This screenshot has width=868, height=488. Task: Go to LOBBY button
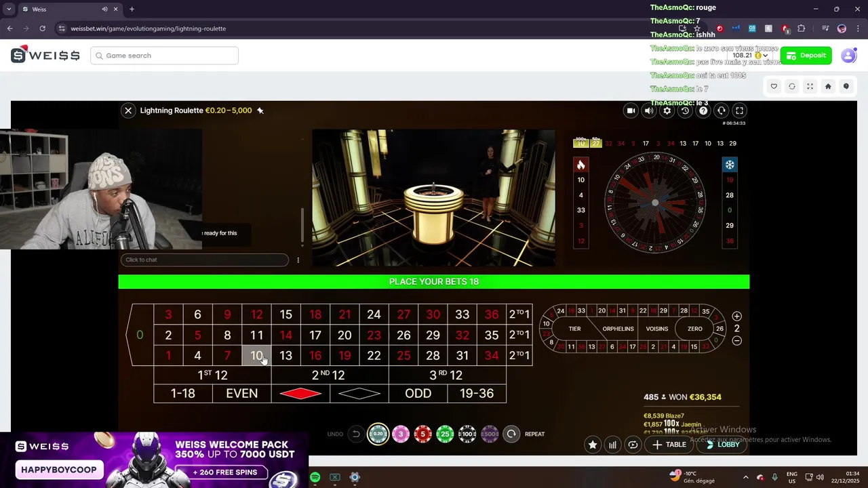[x=722, y=445]
